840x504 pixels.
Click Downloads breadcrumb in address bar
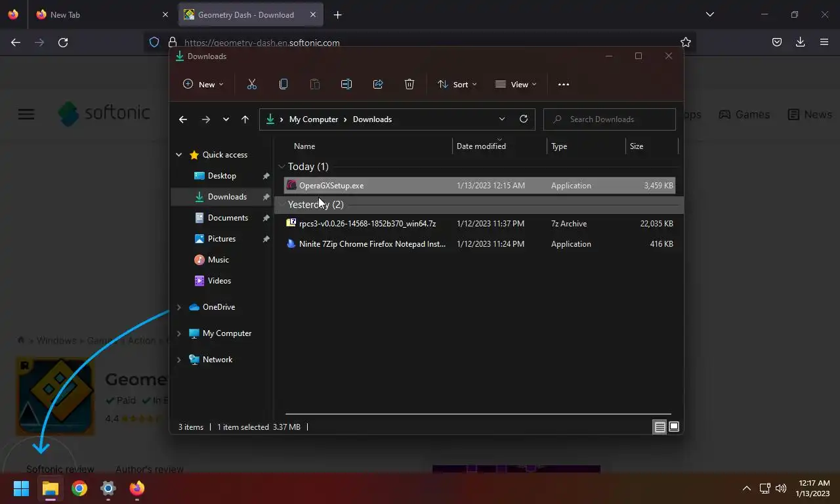[x=372, y=119]
